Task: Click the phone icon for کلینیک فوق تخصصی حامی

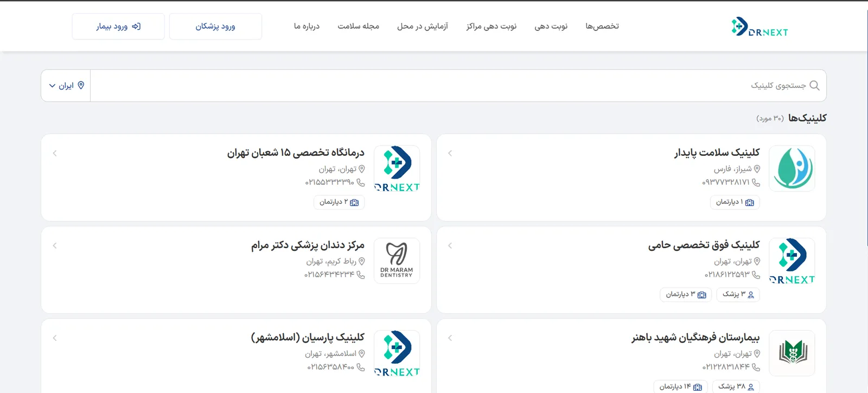Action: (x=756, y=275)
